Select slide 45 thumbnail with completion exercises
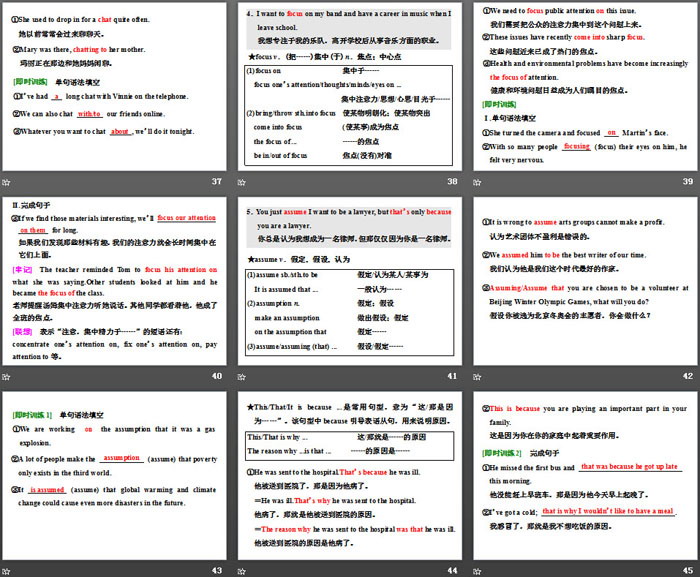 pos(585,476)
